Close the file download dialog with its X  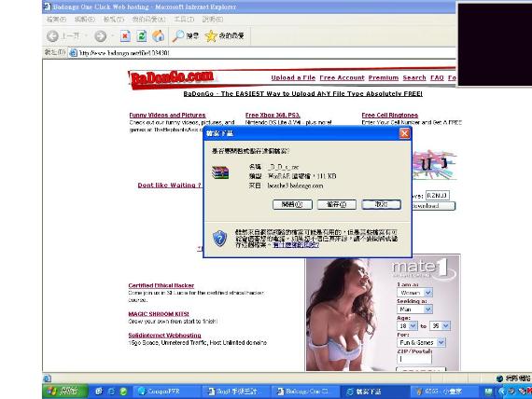(404, 133)
